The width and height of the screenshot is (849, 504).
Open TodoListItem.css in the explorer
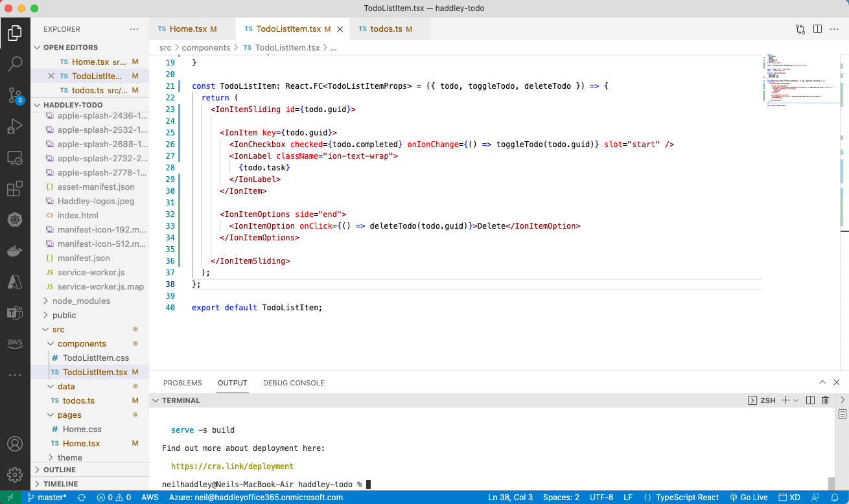pos(96,358)
